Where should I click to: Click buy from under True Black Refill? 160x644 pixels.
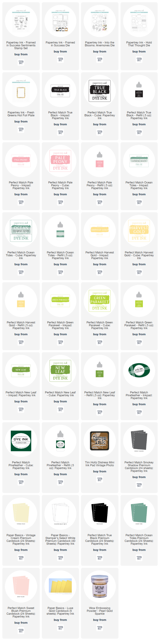coord(139,124)
